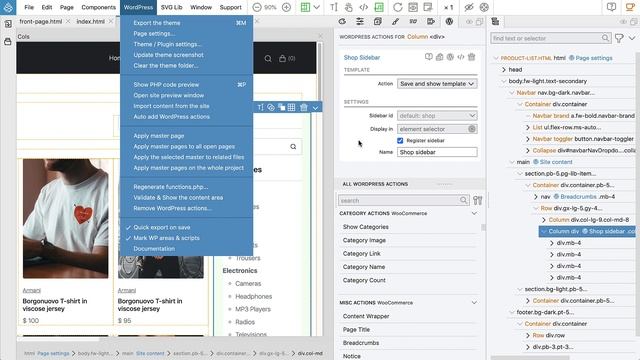Expand the nav Breadcrumbs tree node
Image resolution: width=640 pixels, height=360 pixels.
[536, 197]
